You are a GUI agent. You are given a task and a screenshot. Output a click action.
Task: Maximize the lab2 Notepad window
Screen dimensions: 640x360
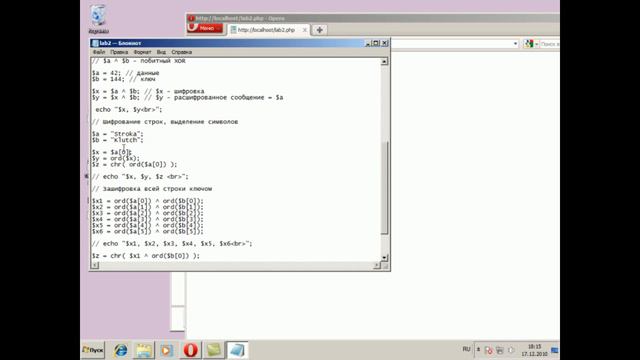click(376, 43)
